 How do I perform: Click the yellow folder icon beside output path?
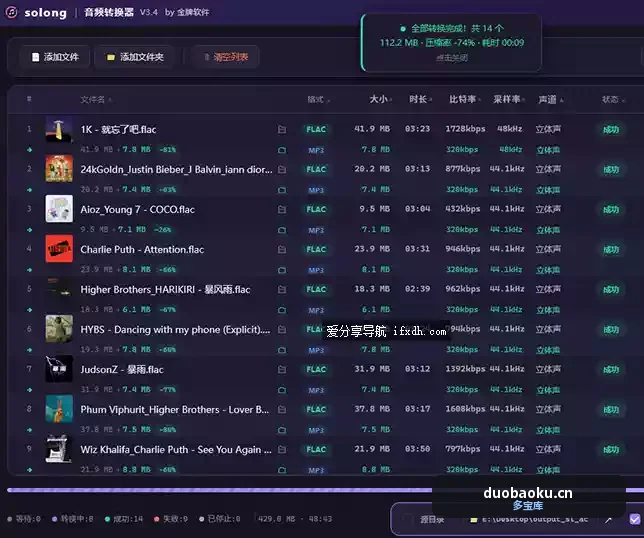474,520
